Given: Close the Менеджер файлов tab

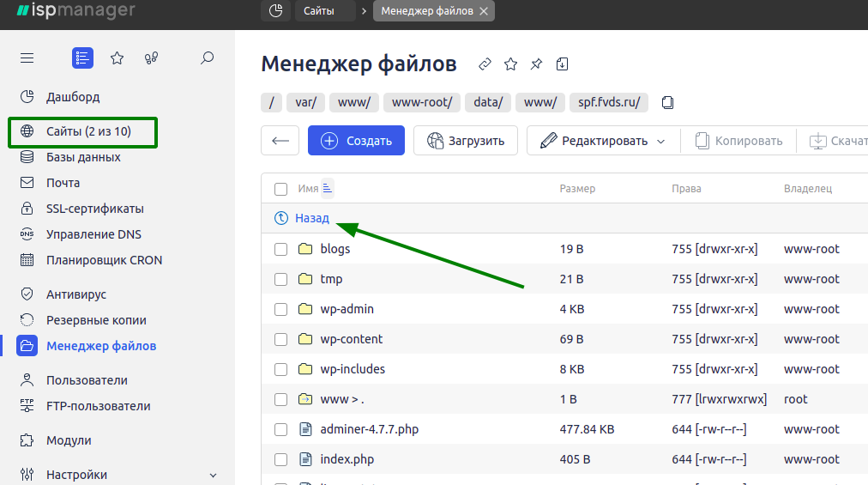Looking at the screenshot, I should click(x=484, y=11).
